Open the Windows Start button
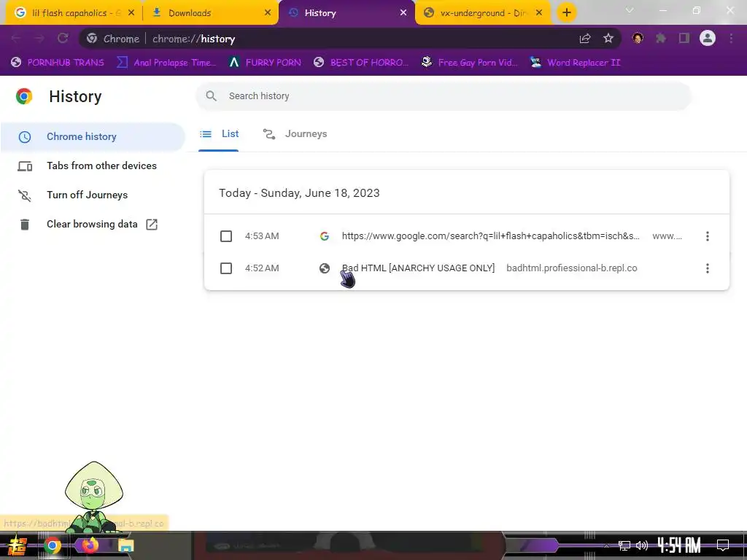The image size is (747, 560). pyautogui.click(x=16, y=545)
